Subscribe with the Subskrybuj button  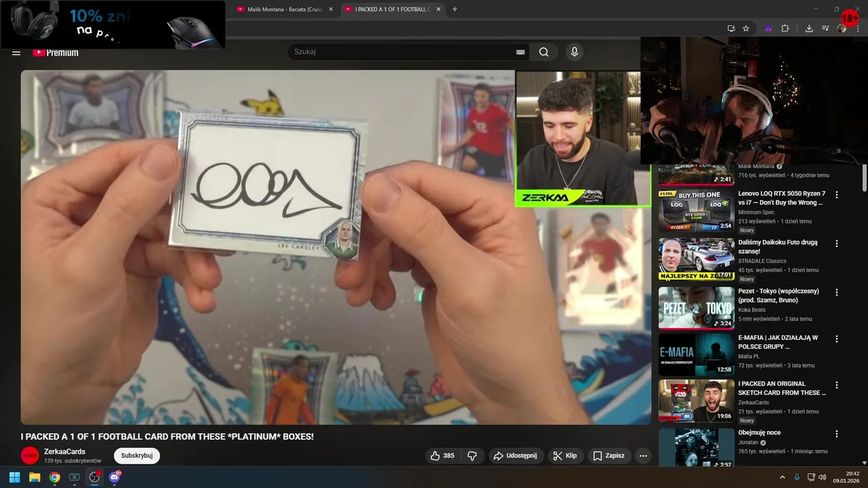[136, 455]
